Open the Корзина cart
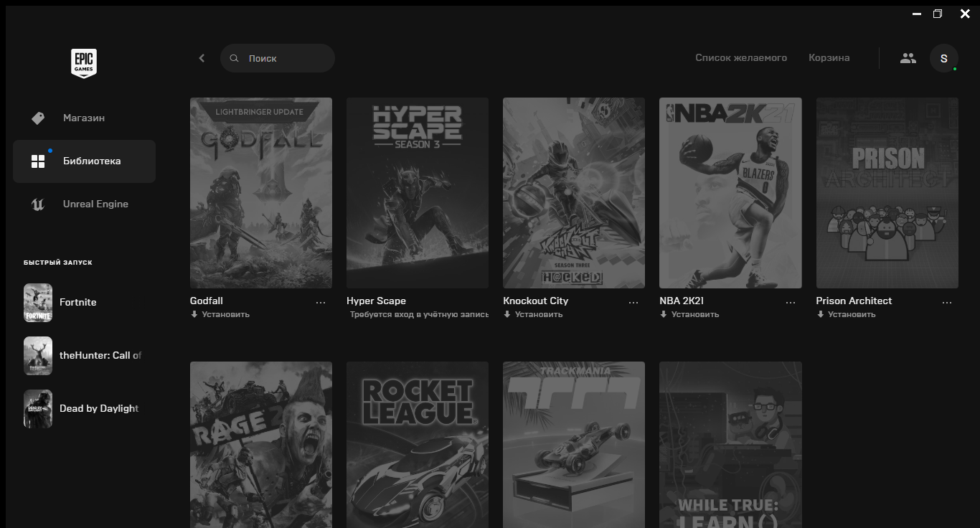Image resolution: width=980 pixels, height=528 pixels. coord(829,57)
